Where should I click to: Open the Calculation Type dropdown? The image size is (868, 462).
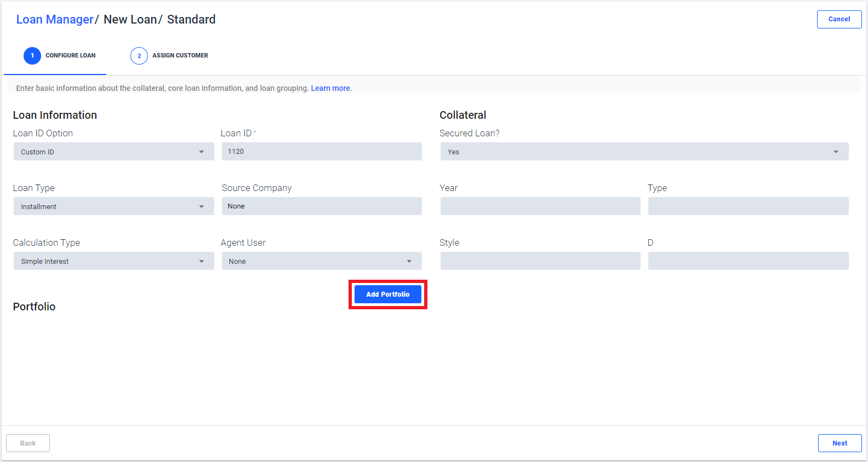coord(113,261)
